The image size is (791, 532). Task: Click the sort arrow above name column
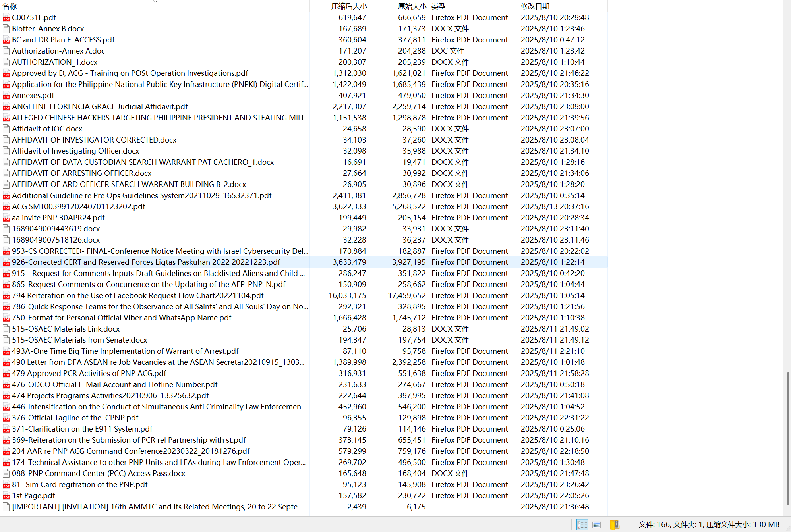point(155,2)
